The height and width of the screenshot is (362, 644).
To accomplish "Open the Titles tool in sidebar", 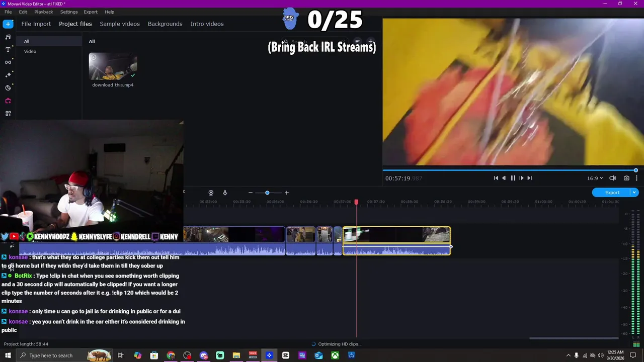I will [x=8, y=49].
